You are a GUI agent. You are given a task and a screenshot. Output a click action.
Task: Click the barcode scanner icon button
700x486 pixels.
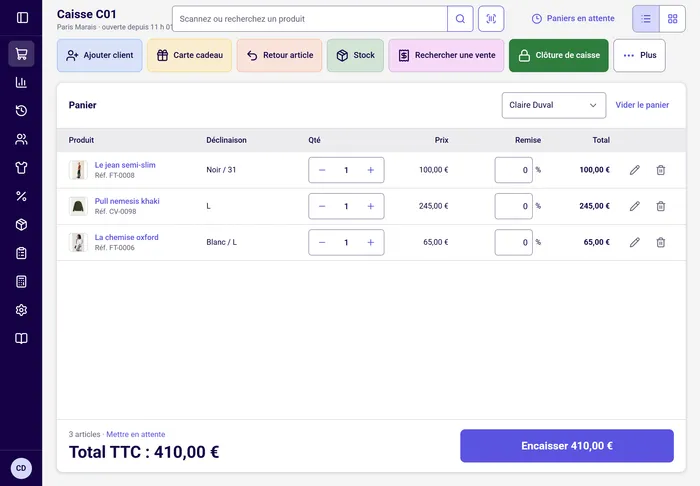491,19
